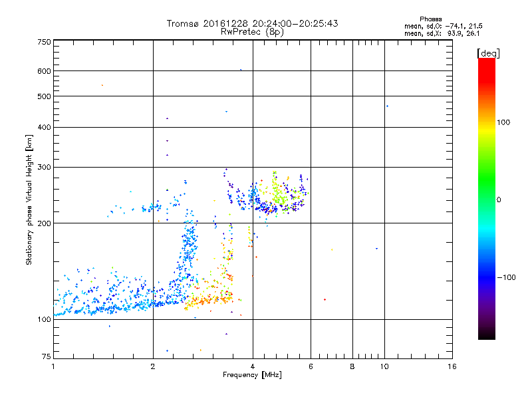The image size is (532, 399).
Task: Click the y-axis label '200'
Action: pyautogui.click(x=44, y=223)
